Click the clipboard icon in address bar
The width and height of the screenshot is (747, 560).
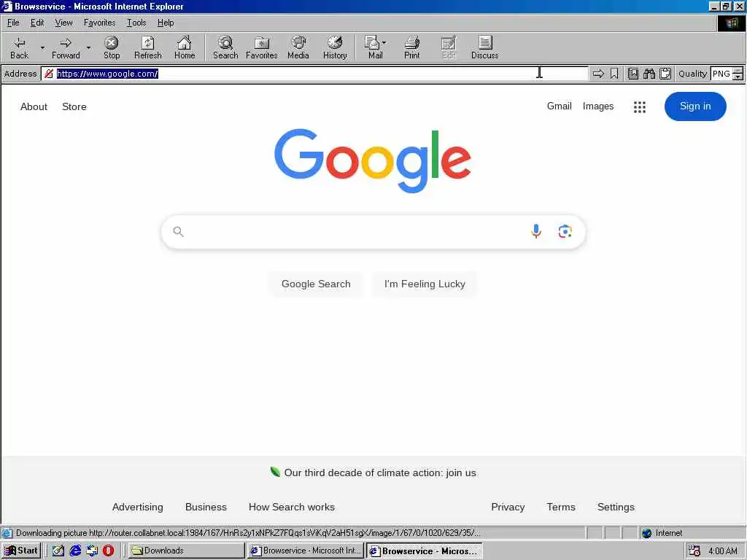pos(665,74)
